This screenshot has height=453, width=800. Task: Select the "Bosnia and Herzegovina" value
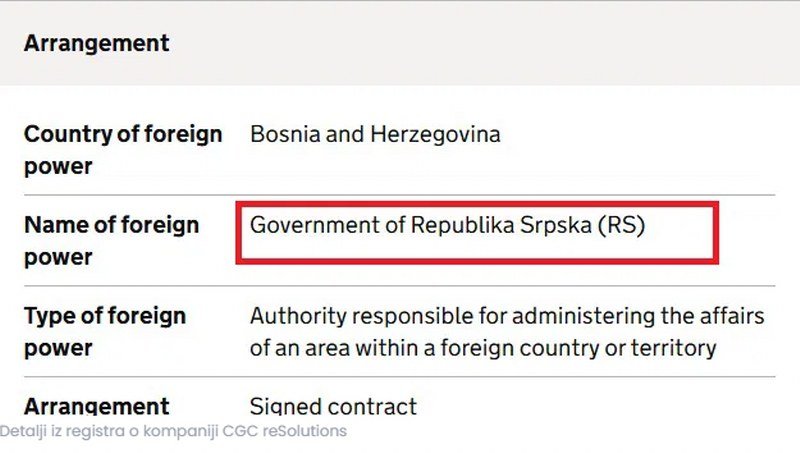coord(375,134)
